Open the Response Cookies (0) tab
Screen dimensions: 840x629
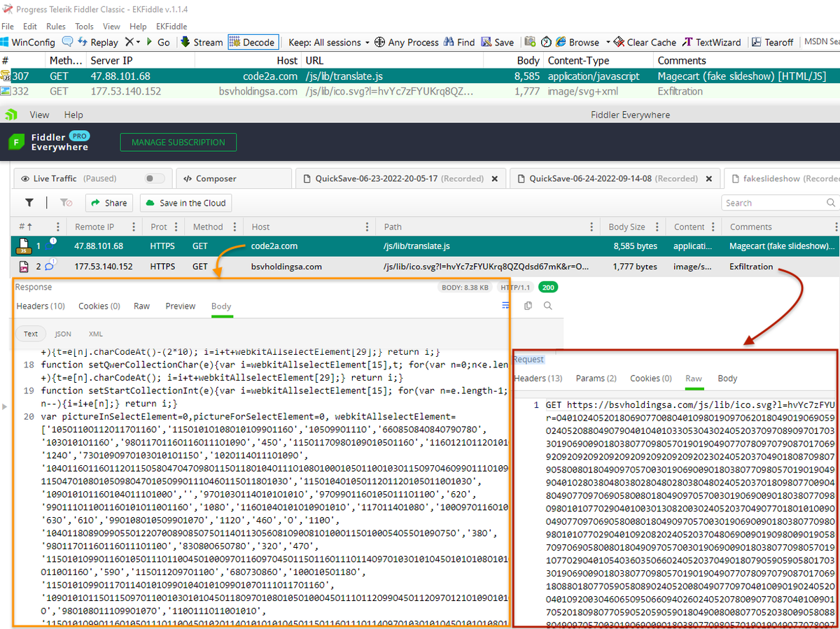pos(99,306)
